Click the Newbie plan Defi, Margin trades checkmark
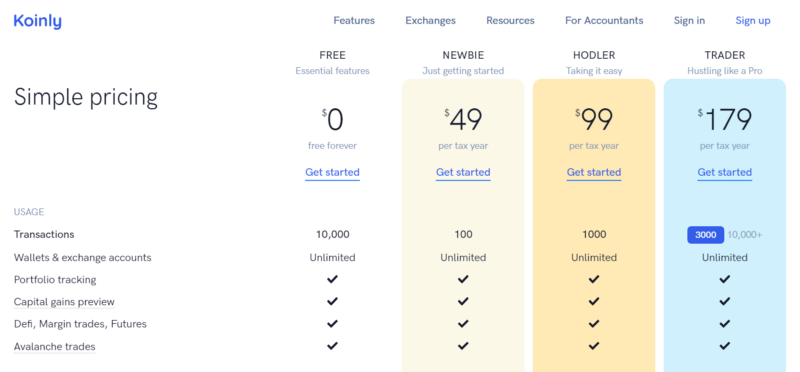800x372 pixels. [x=463, y=324]
